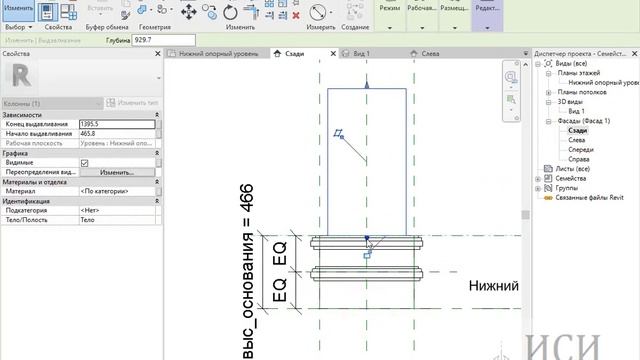Image resolution: width=640 pixels, height=360 pixels.
Task: Expand the Планы потолков tree node
Action: coord(549,92)
